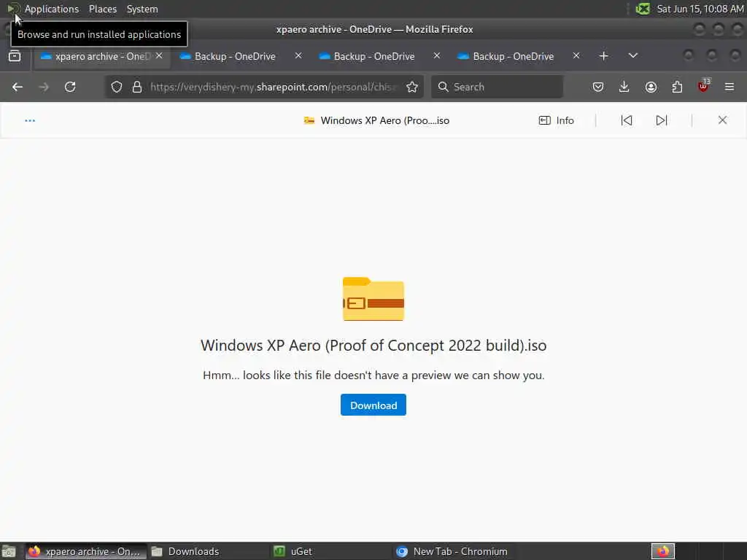Open the Applications menu
This screenshot has height=560, width=747.
(x=52, y=9)
